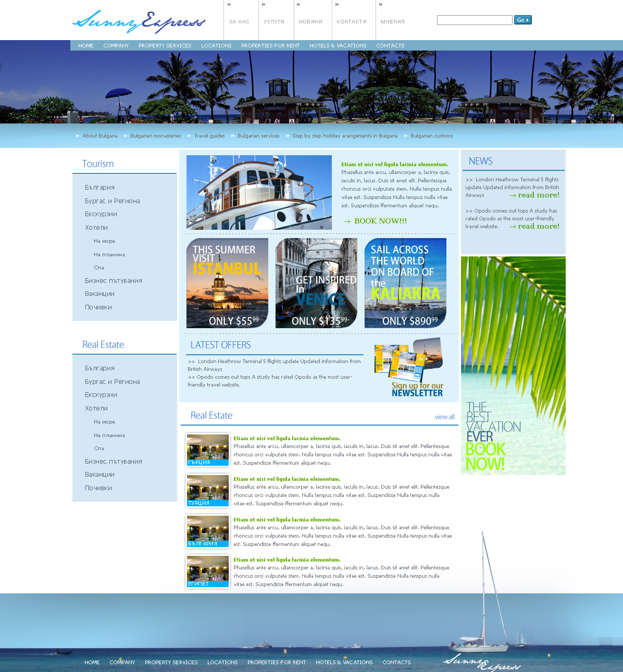
Task: Click the Sunny Express header logo
Action: pos(139,21)
